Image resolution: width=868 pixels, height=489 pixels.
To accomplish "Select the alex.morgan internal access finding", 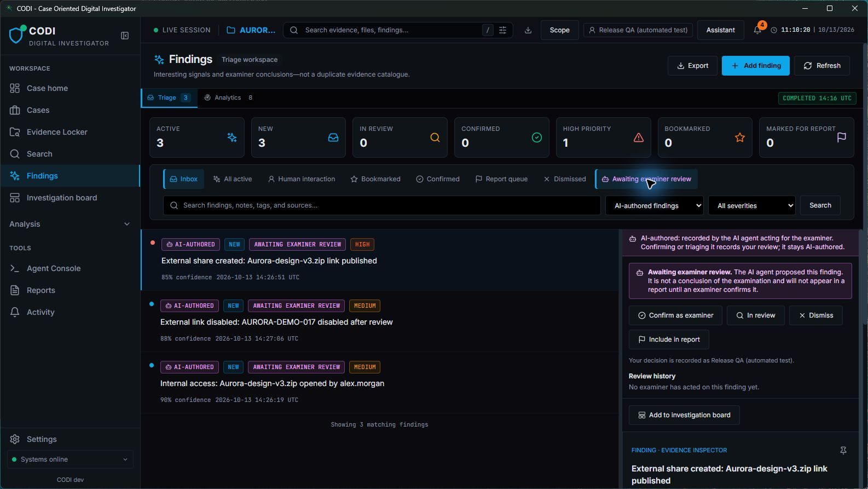I will 380,383.
